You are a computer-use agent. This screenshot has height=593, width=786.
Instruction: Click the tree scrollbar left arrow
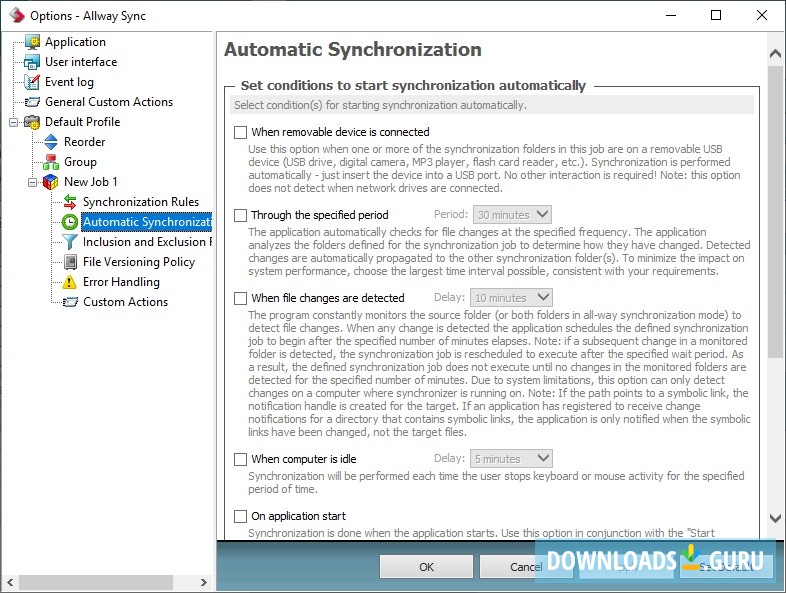tap(10, 582)
